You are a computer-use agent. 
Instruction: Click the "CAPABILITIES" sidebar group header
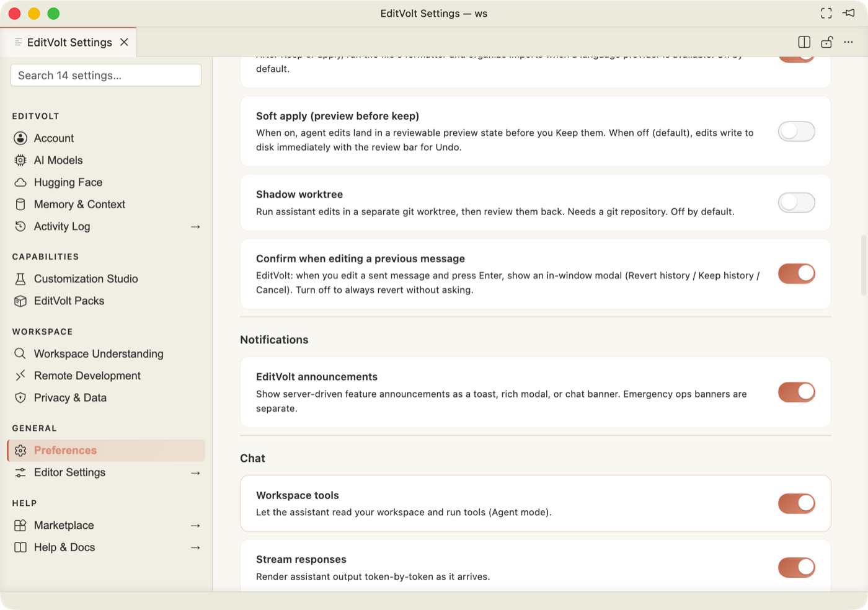(x=45, y=257)
